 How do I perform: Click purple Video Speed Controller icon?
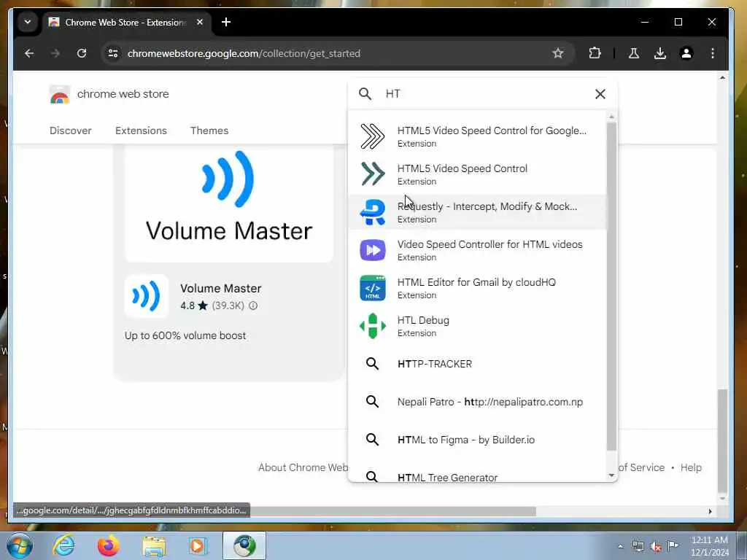[x=373, y=250]
